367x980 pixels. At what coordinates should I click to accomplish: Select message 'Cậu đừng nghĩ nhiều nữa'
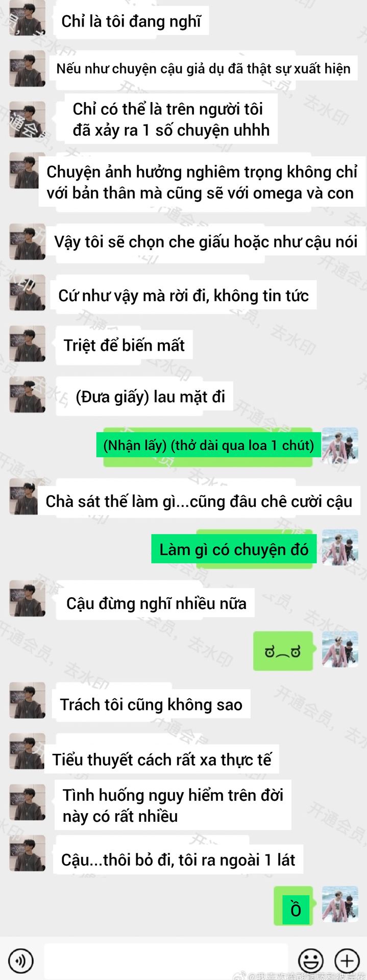click(x=156, y=603)
